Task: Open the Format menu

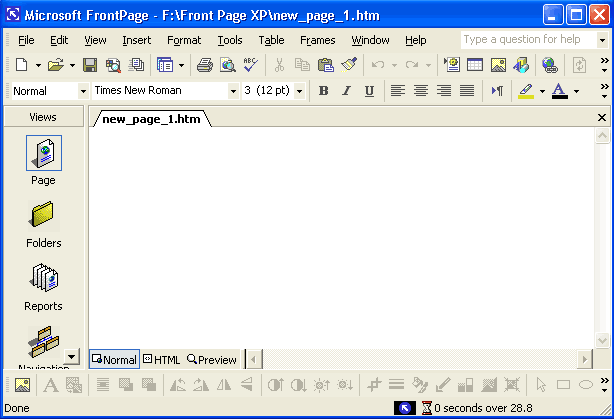Action: click(x=184, y=40)
